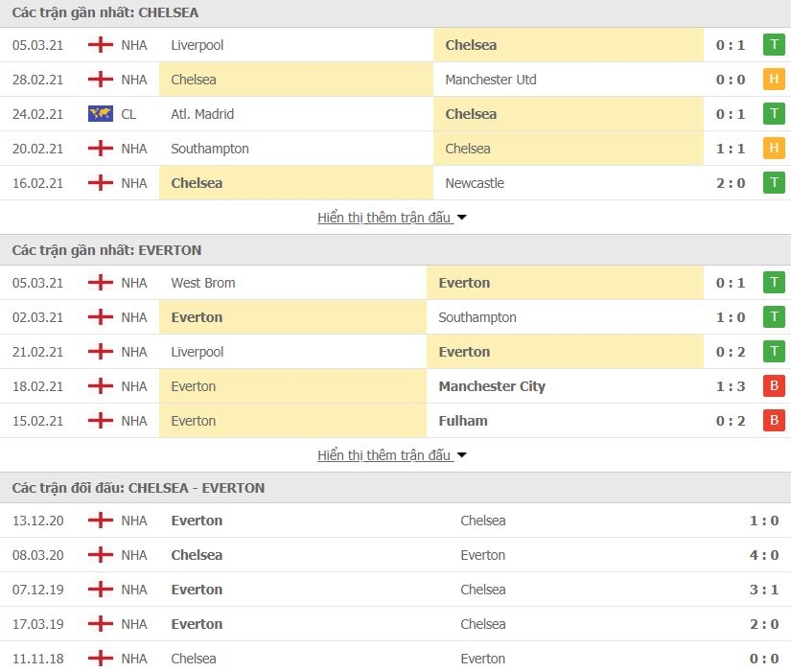This screenshot has height=672, width=791.
Task: Click the England flag on the 13.12.20 head-to-head row
Action: click(101, 521)
